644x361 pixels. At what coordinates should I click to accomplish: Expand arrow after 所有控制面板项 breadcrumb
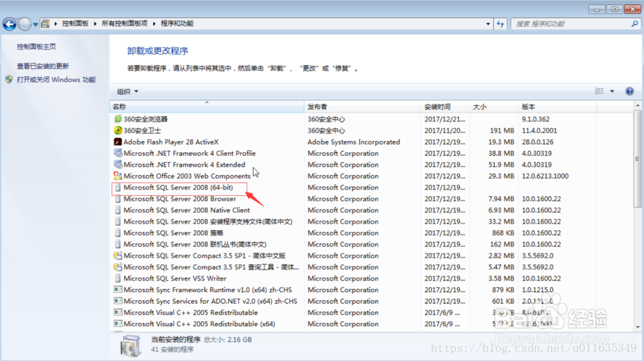click(154, 24)
